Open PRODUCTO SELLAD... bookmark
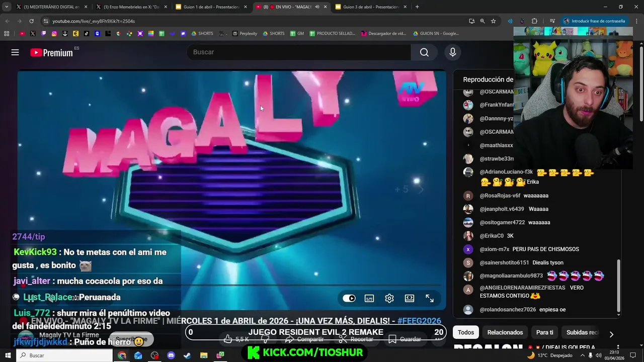 tap(332, 34)
